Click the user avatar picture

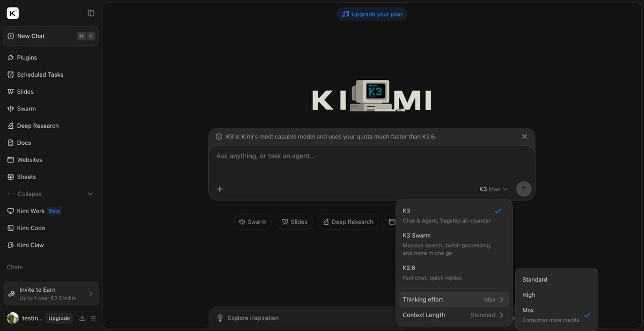coord(13,318)
